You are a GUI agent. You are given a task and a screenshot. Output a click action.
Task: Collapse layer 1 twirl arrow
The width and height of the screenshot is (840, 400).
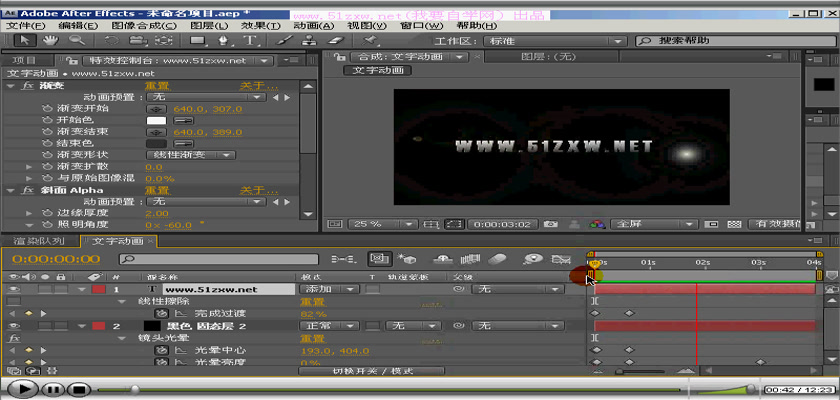point(81,289)
